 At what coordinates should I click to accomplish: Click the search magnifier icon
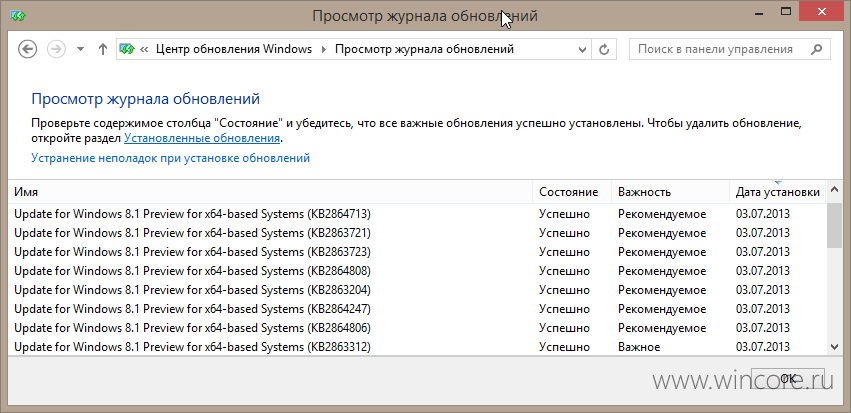pyautogui.click(x=816, y=49)
